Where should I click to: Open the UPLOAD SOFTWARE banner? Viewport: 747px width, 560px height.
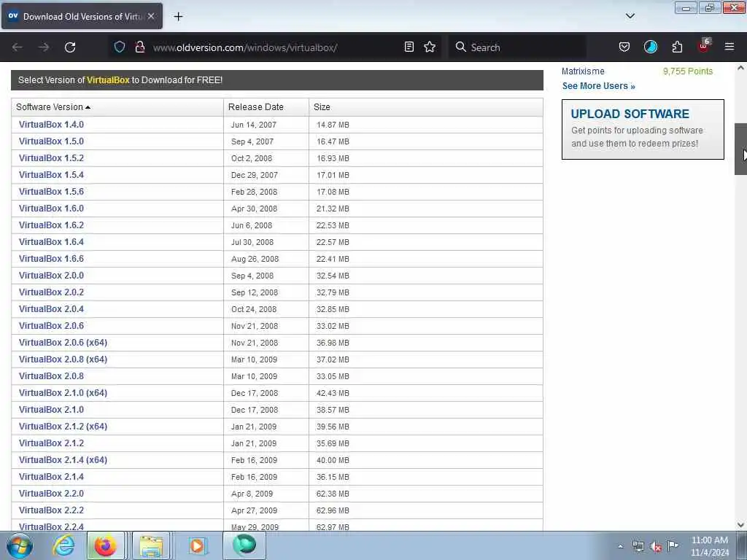point(643,129)
